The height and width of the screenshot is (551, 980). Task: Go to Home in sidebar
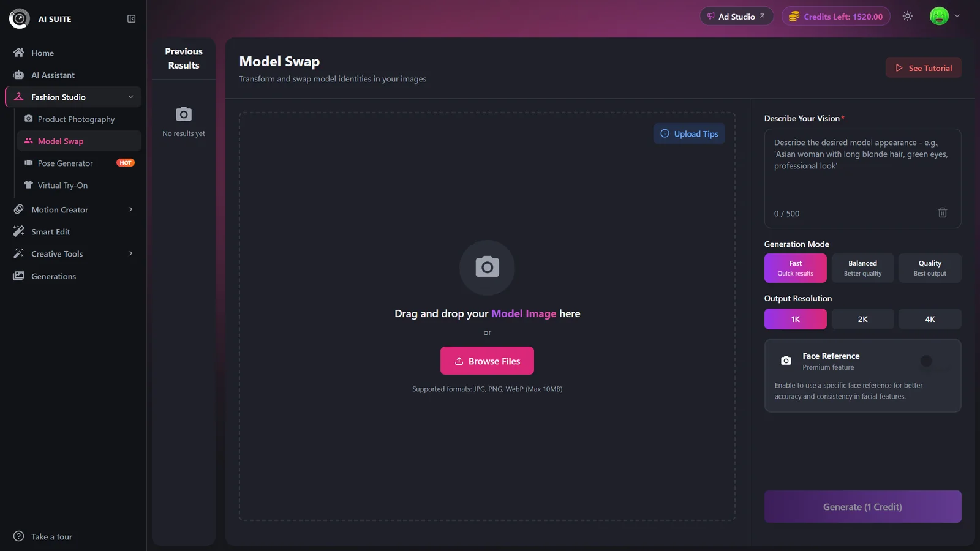point(73,53)
